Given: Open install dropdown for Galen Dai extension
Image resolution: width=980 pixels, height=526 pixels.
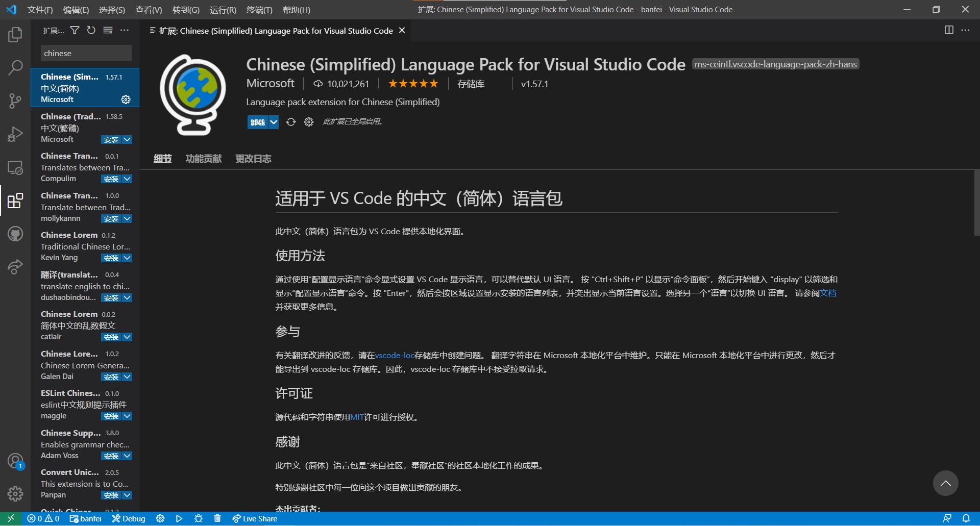Looking at the screenshot, I should 128,377.
